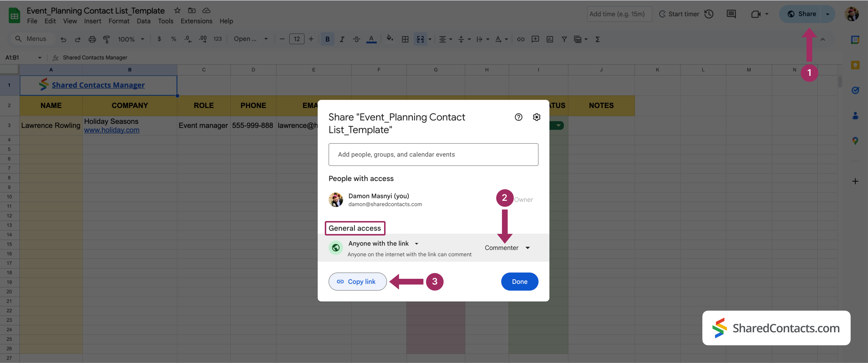The width and height of the screenshot is (868, 363).
Task: Toggle bold formatting
Action: [327, 39]
